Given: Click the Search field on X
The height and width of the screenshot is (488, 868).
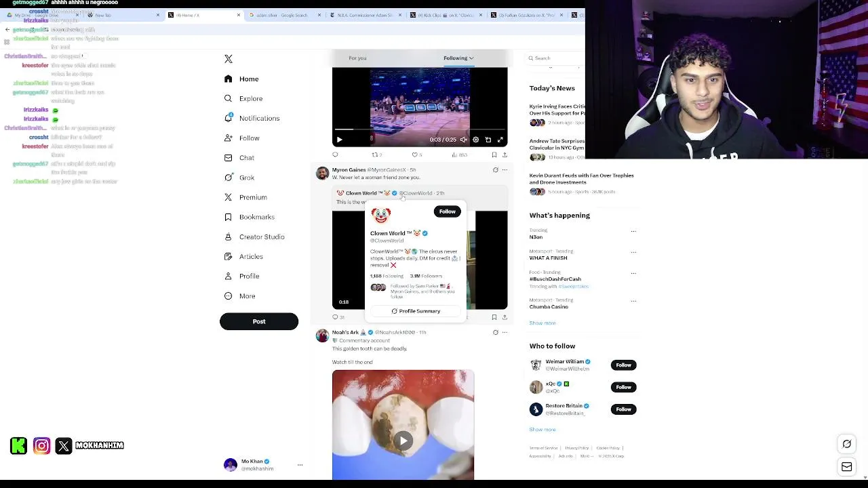Looking at the screenshot, I should (556, 58).
